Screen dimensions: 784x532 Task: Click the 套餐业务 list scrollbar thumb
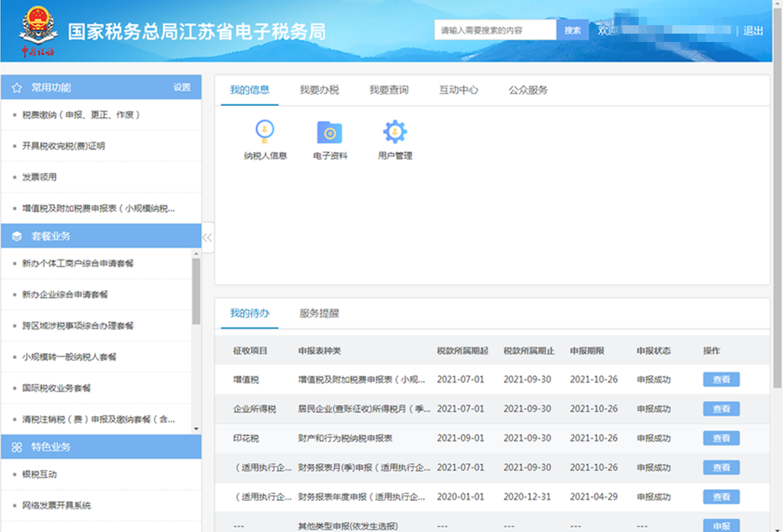tap(196, 291)
